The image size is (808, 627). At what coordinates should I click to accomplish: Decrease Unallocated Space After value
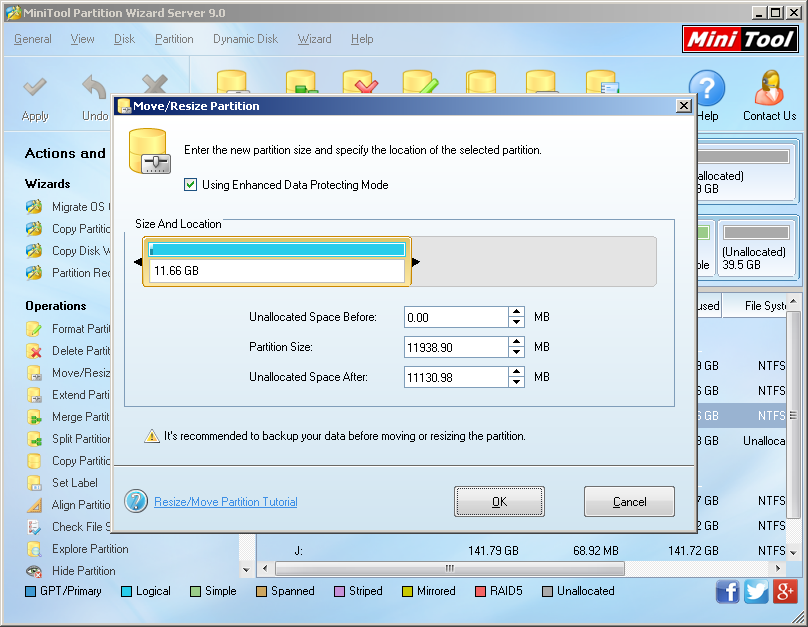(x=516, y=382)
